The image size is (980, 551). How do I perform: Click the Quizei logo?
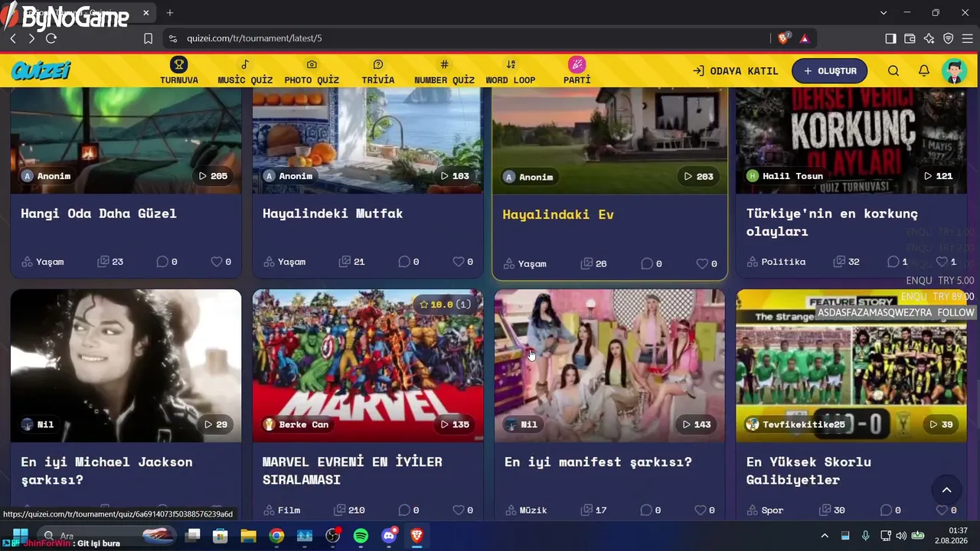tap(41, 71)
